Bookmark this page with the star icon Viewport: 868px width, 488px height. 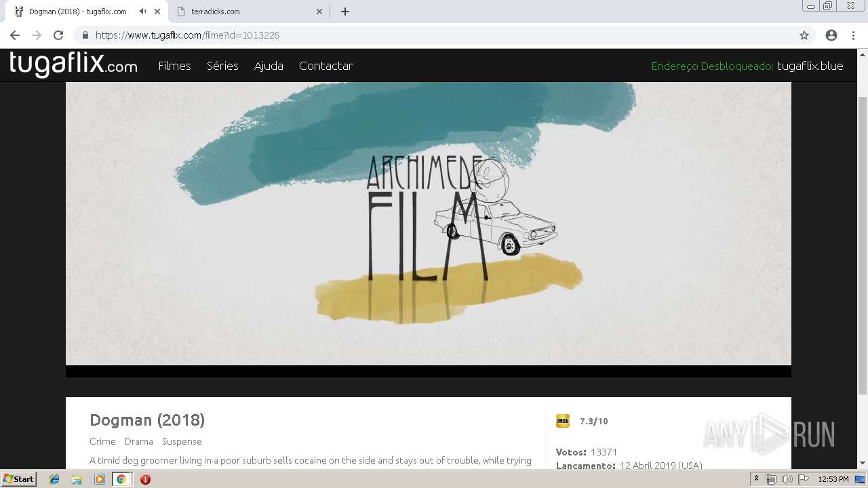pos(804,35)
